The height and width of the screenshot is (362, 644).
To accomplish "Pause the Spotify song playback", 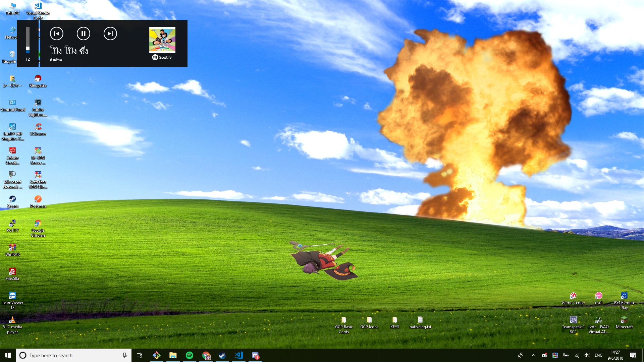I will pos(84,34).
